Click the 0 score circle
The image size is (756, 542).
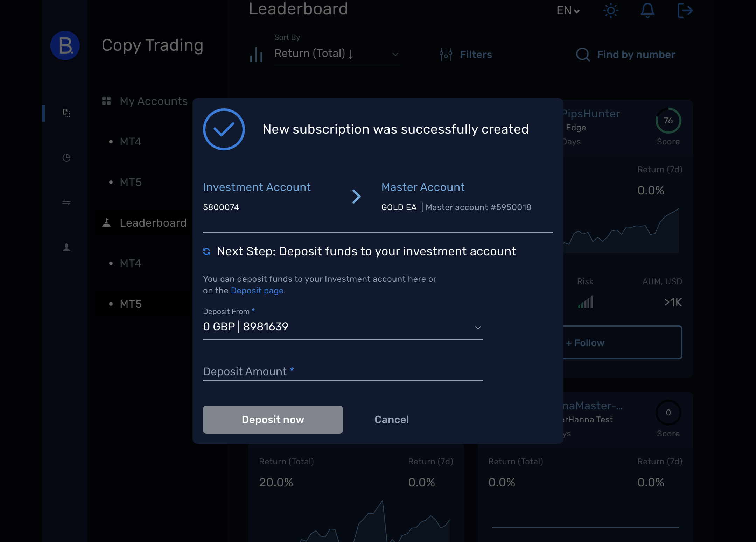click(x=668, y=413)
